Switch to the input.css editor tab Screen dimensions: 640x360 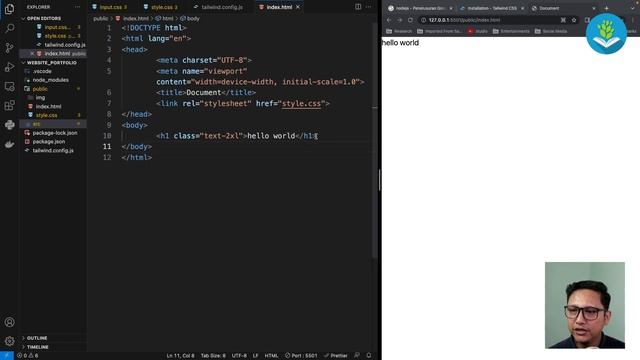pyautogui.click(x=110, y=7)
